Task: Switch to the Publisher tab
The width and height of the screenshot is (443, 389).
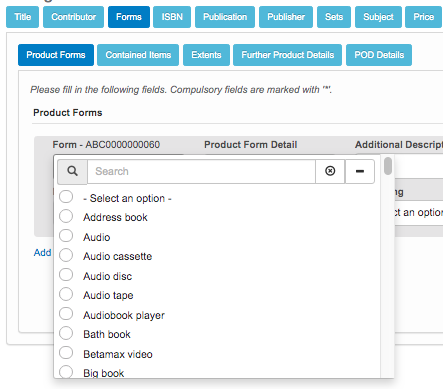Action: coord(286,17)
